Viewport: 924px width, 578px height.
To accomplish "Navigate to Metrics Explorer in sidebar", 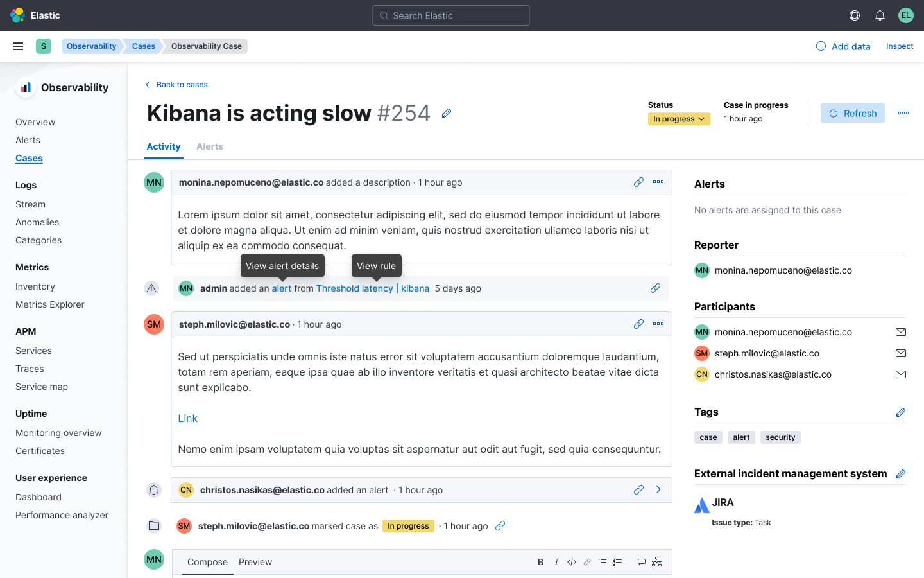I will pos(50,304).
